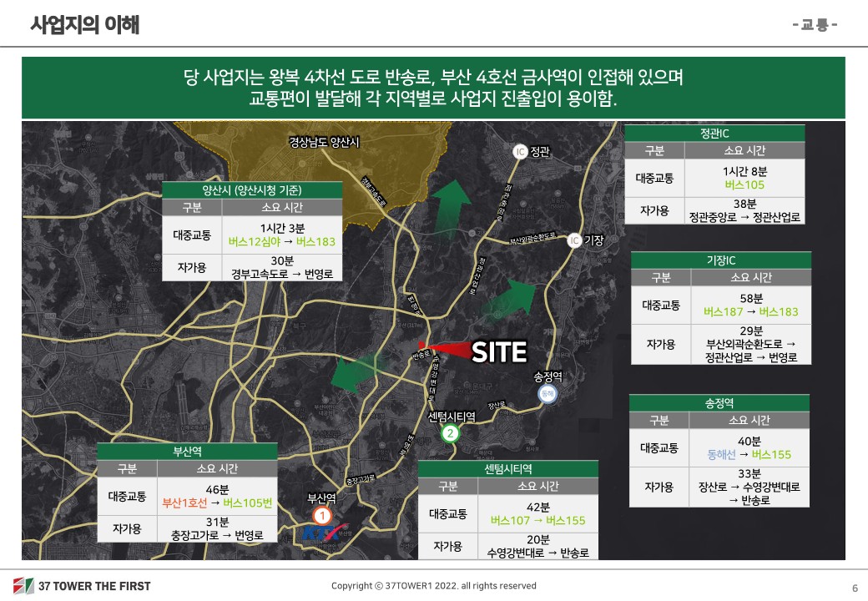Click the IC marker beside 정관
The height and width of the screenshot is (601, 868).
(520, 151)
